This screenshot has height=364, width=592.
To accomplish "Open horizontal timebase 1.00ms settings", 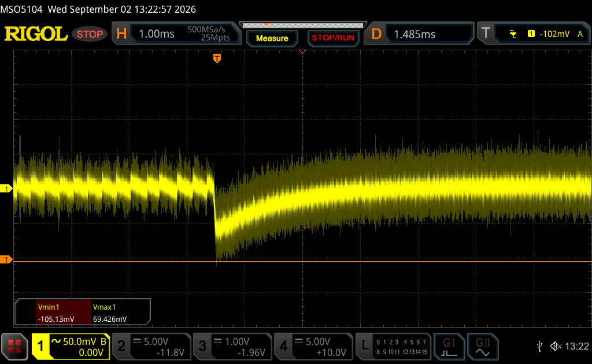I will tap(177, 34).
